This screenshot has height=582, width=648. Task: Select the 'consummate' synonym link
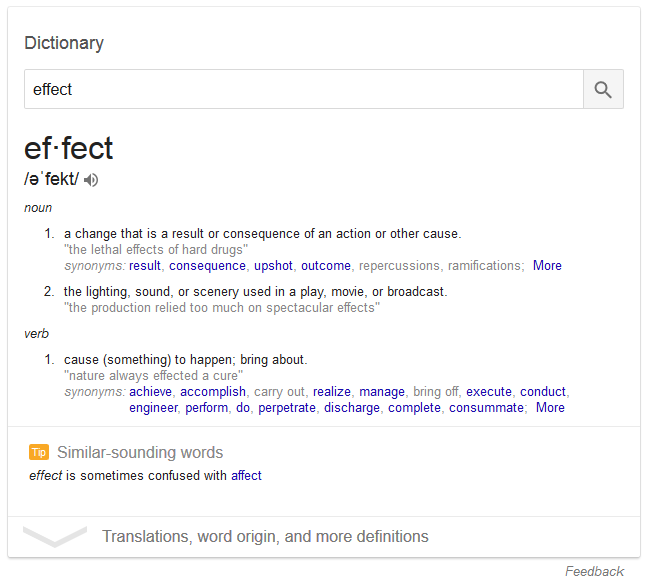(x=486, y=408)
